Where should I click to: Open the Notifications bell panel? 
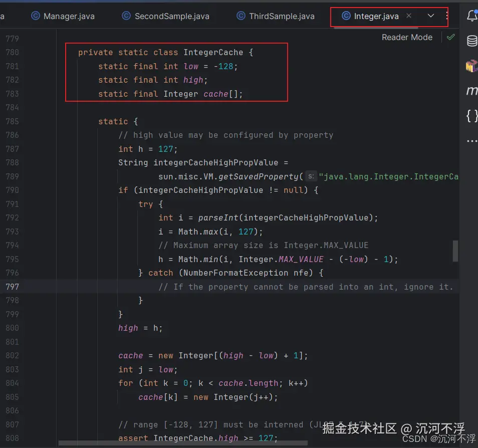pos(472,16)
